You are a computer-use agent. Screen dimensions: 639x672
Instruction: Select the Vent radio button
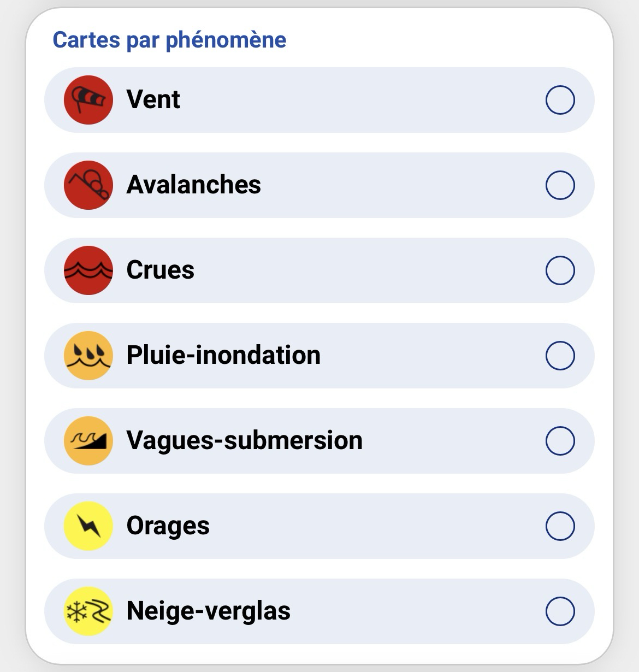[x=560, y=100]
